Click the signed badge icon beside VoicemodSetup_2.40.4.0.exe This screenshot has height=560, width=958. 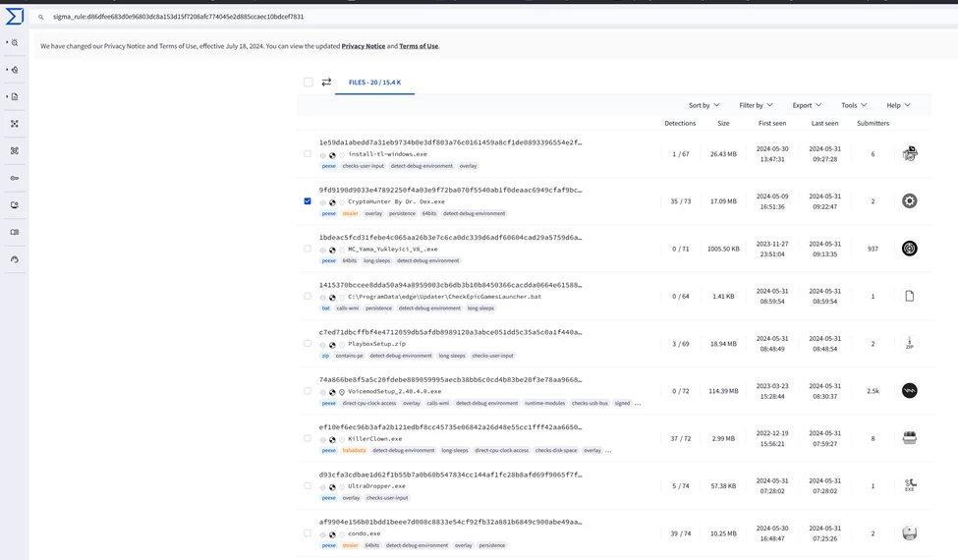(x=342, y=392)
